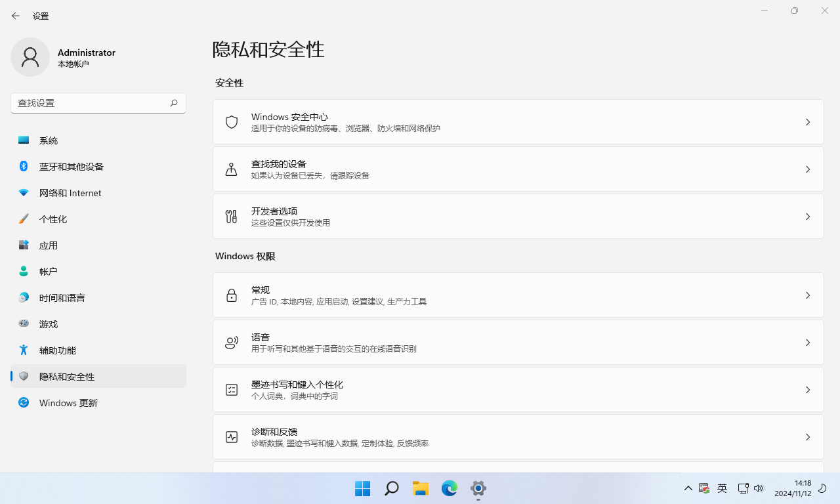840x504 pixels.
Task: Click the 语音 speech icon
Action: (x=232, y=343)
